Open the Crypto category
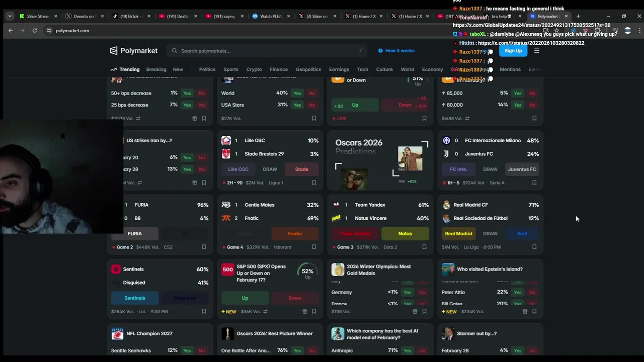The width and height of the screenshot is (644, 362). click(x=254, y=69)
